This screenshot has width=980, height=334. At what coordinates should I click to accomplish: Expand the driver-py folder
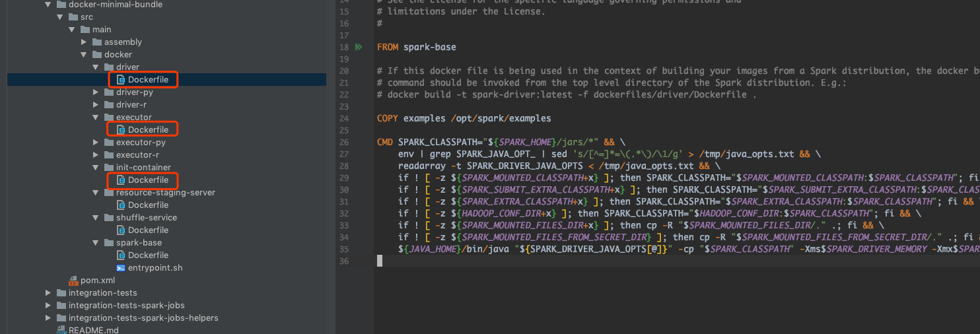pyautogui.click(x=96, y=92)
